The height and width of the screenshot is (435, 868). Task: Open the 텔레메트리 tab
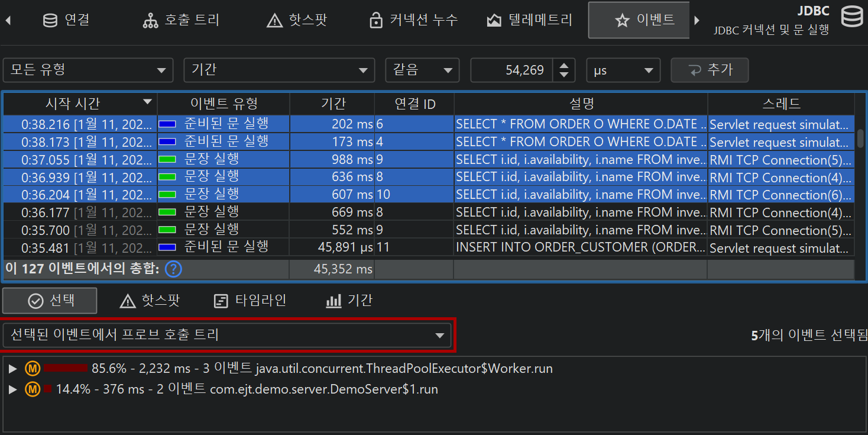pyautogui.click(x=529, y=20)
